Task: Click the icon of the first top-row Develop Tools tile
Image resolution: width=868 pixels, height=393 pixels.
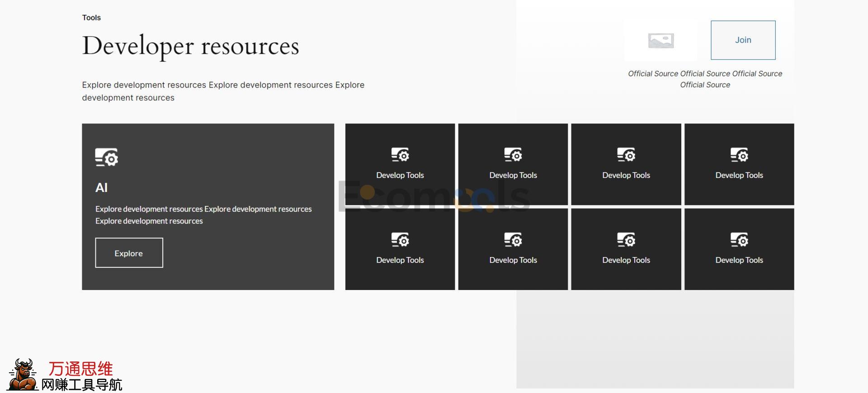Action: (400, 154)
